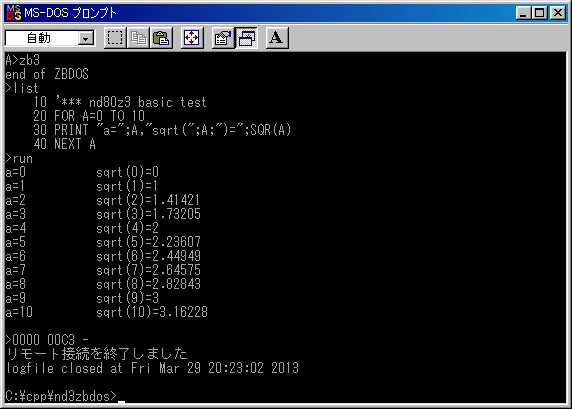Click the 'logfile closed at' output line
This screenshot has height=409, width=572.
coord(152,368)
